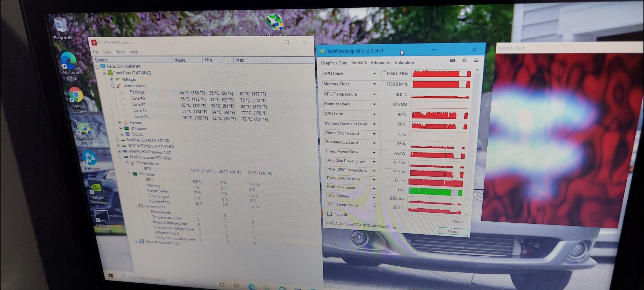The height and width of the screenshot is (290, 644).
Task: Open the Tools menu in HWMonitor
Action: pos(120,52)
